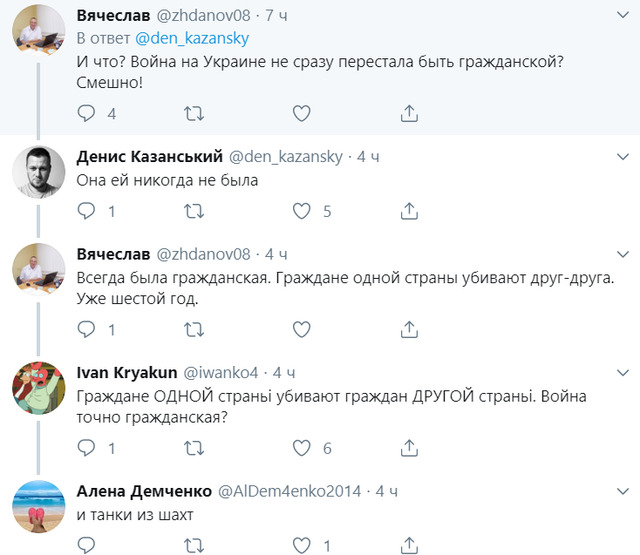The image size is (640, 555).
Task: Share Вячеслав's first tweet
Action: [x=408, y=113]
